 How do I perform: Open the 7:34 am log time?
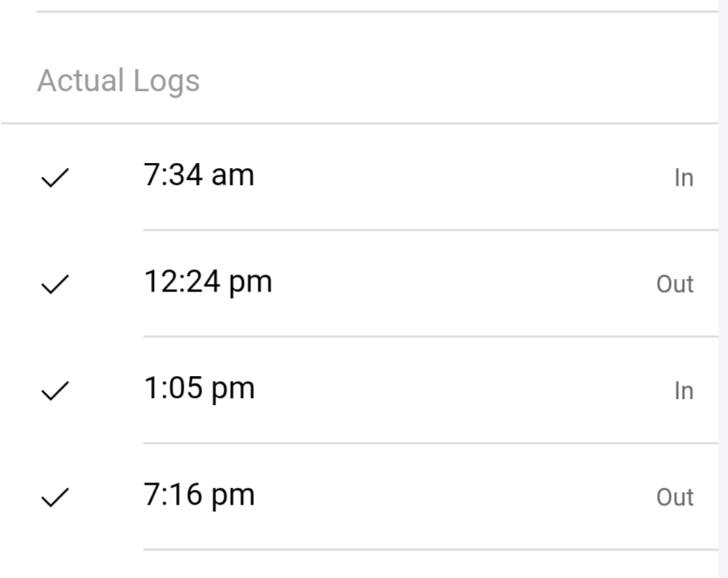[x=198, y=175]
